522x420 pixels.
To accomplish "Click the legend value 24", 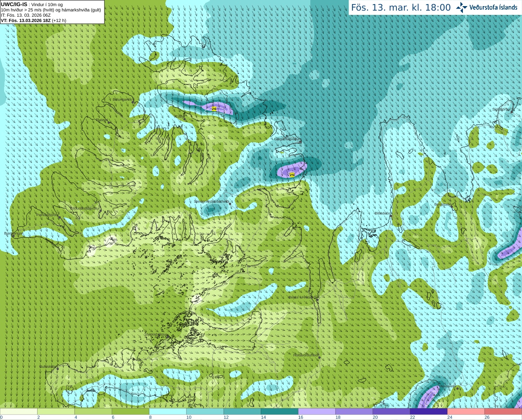I will tap(449, 417).
